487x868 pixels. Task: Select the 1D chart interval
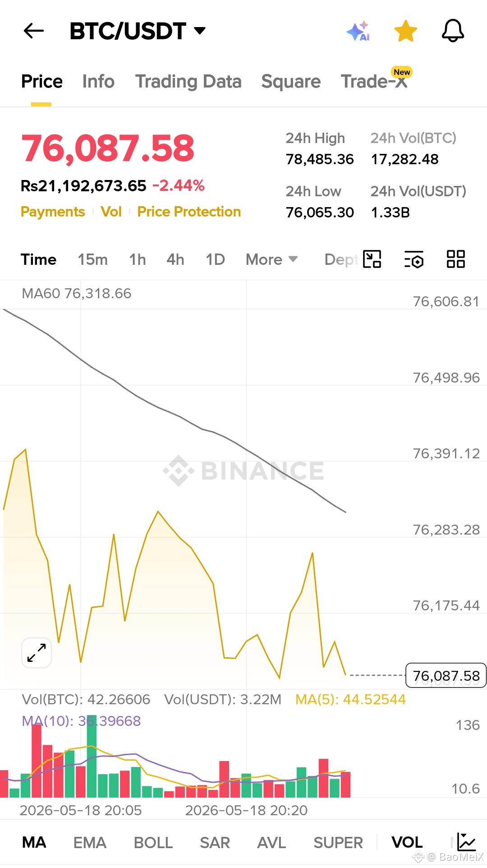[x=215, y=259]
